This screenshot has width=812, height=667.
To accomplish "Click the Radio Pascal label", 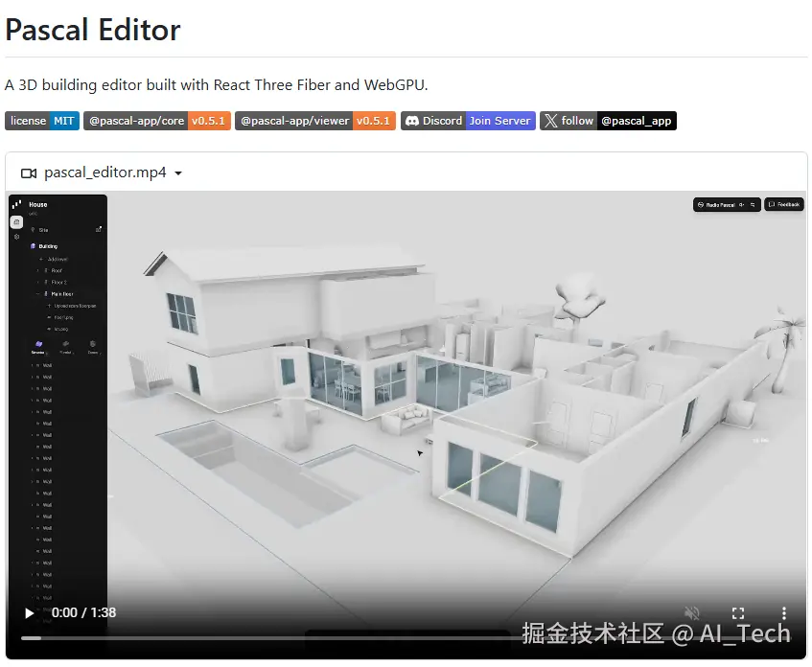I will 720,205.
